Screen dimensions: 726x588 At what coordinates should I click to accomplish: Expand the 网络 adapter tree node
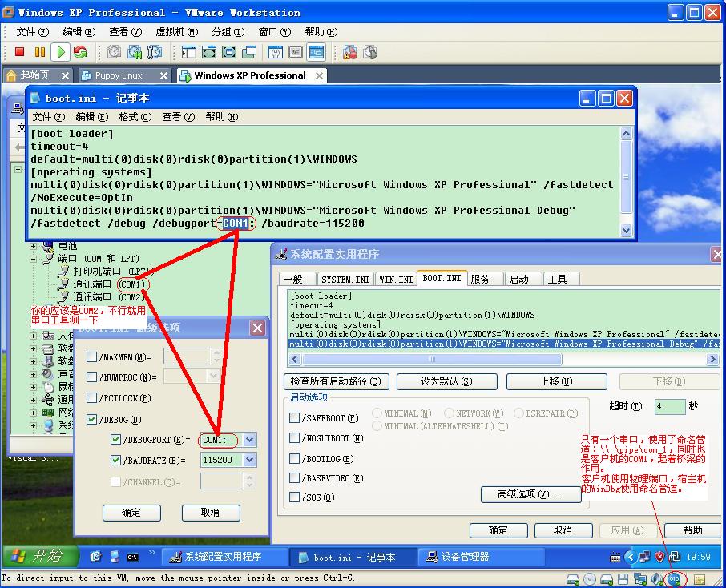34,413
